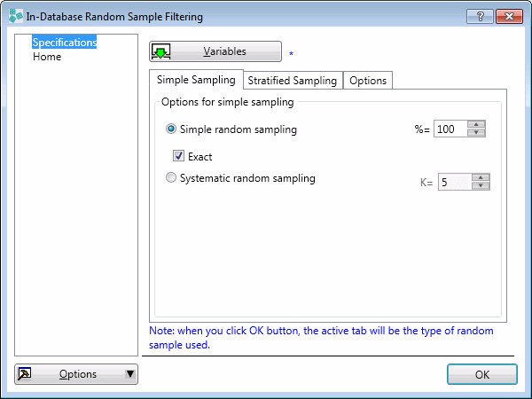Select Specifications in the left tree
The height and width of the screenshot is (399, 532).
pos(64,43)
